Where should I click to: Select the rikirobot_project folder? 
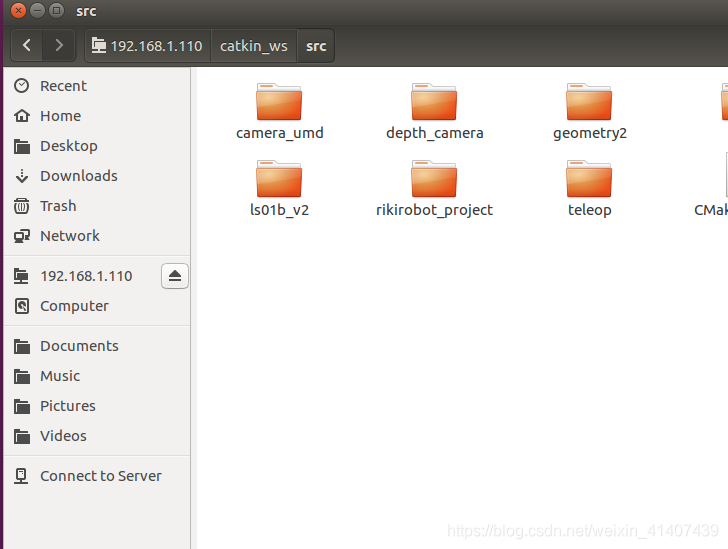435,189
